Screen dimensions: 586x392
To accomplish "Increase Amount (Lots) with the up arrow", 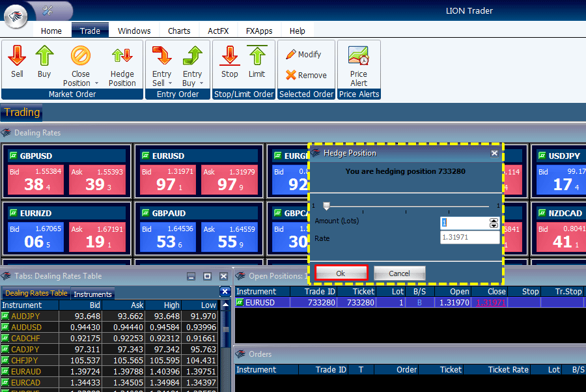I will [x=494, y=221].
